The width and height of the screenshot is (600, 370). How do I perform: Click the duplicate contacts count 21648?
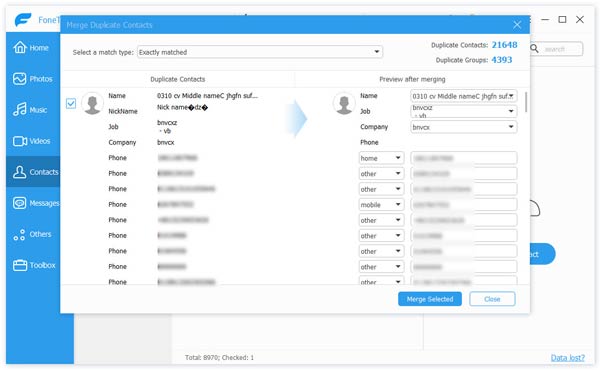tap(504, 45)
